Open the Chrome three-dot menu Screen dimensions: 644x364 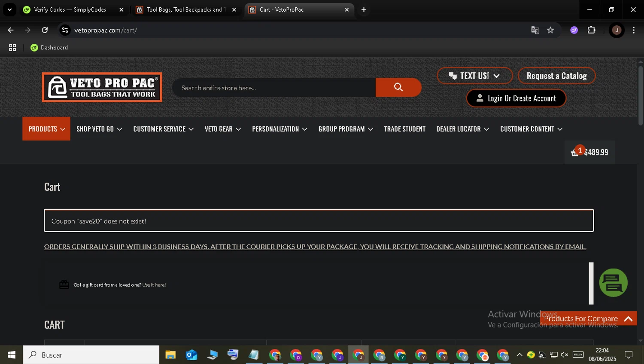click(634, 30)
